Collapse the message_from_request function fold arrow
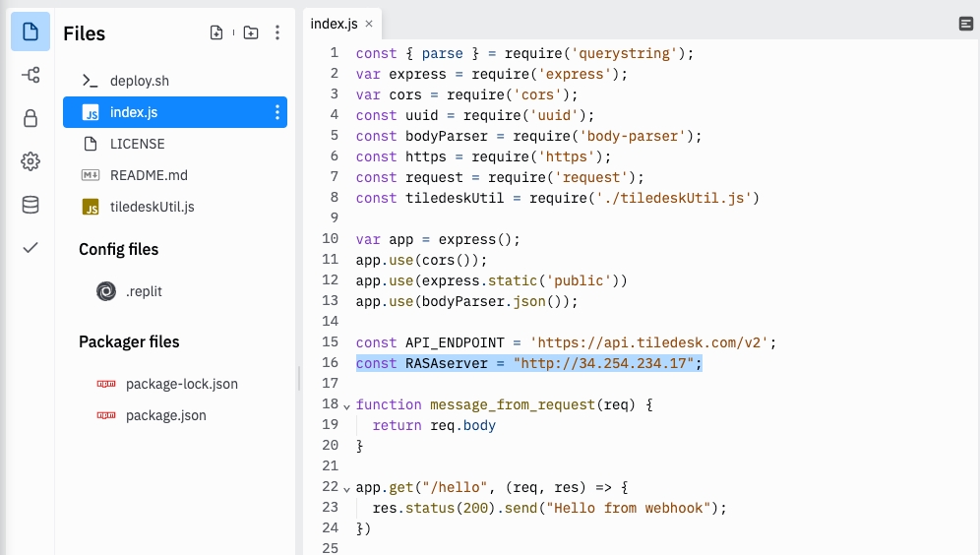 pos(345,405)
